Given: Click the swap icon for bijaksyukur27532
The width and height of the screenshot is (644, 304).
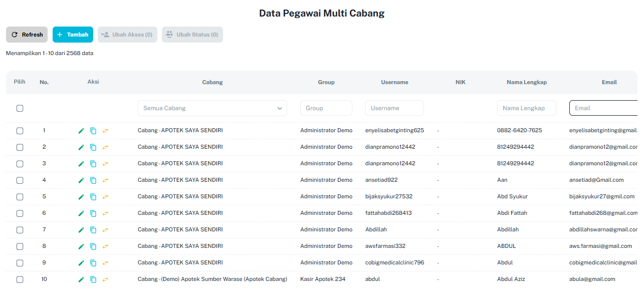Looking at the screenshot, I should pyautogui.click(x=105, y=197).
